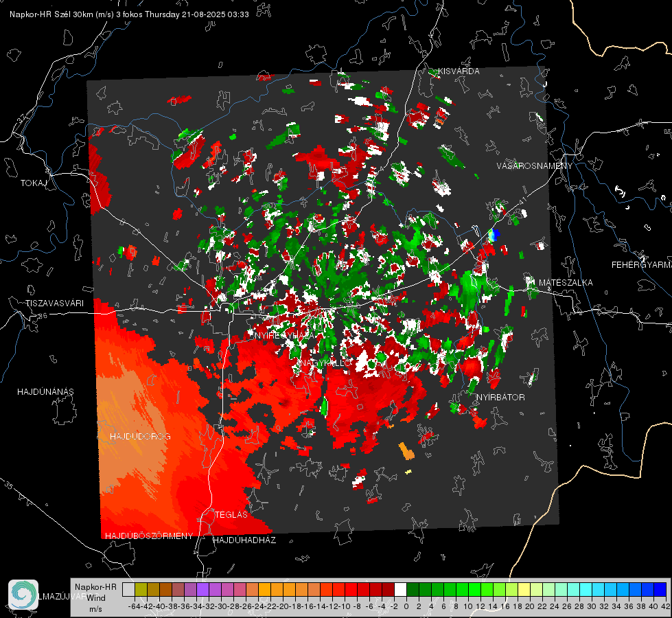Select the HAJDÚNÁNÁS town label

[x=45, y=391]
